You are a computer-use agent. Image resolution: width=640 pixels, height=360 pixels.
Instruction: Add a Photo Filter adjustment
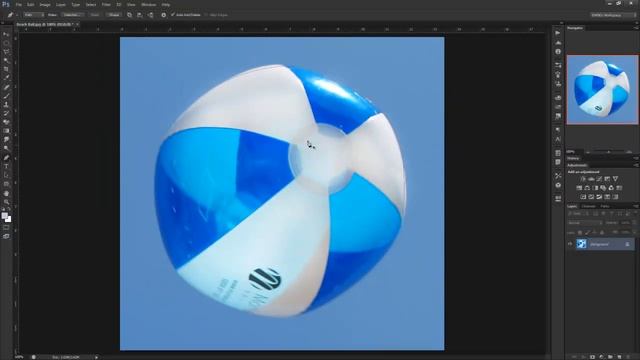pyautogui.click(x=603, y=188)
